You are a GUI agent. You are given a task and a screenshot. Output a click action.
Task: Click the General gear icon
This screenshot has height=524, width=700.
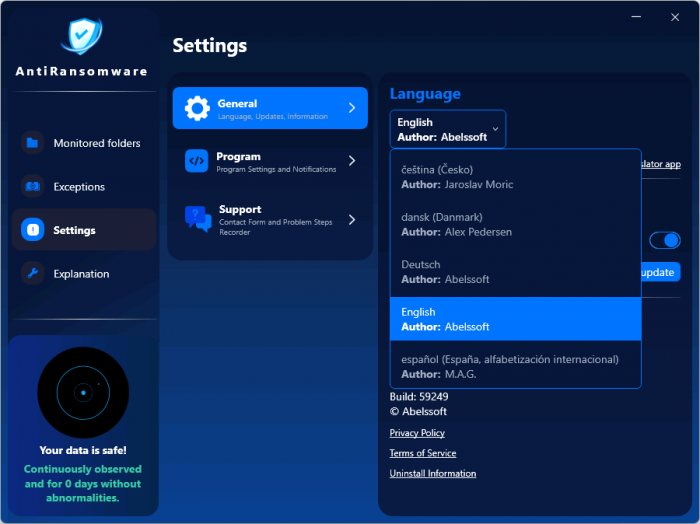(x=198, y=108)
